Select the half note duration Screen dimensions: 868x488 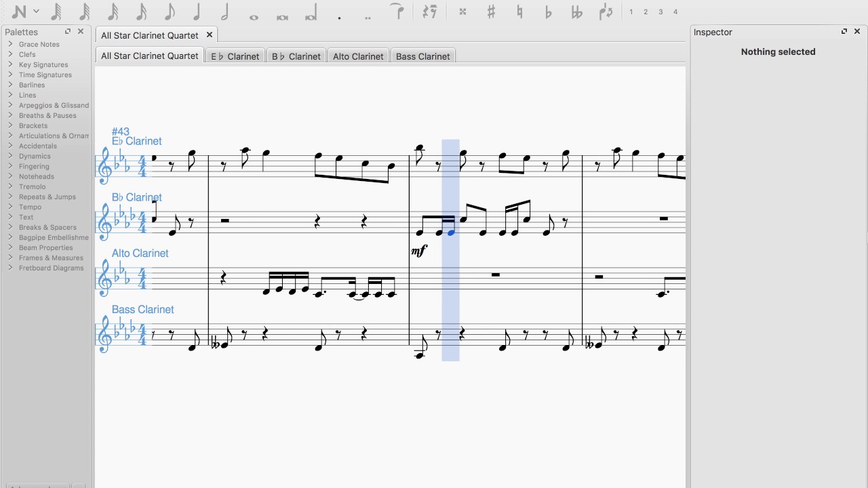(225, 12)
